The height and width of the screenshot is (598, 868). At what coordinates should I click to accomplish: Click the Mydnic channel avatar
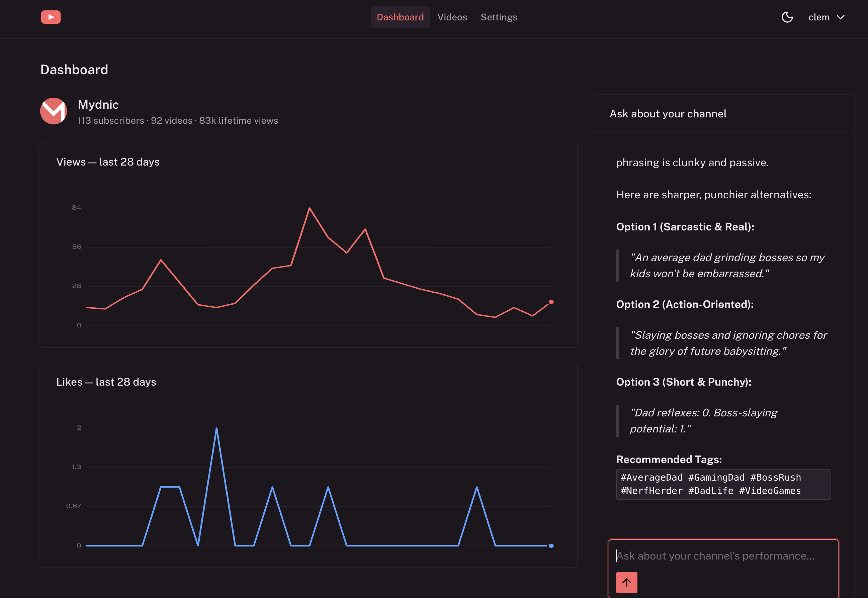click(54, 111)
